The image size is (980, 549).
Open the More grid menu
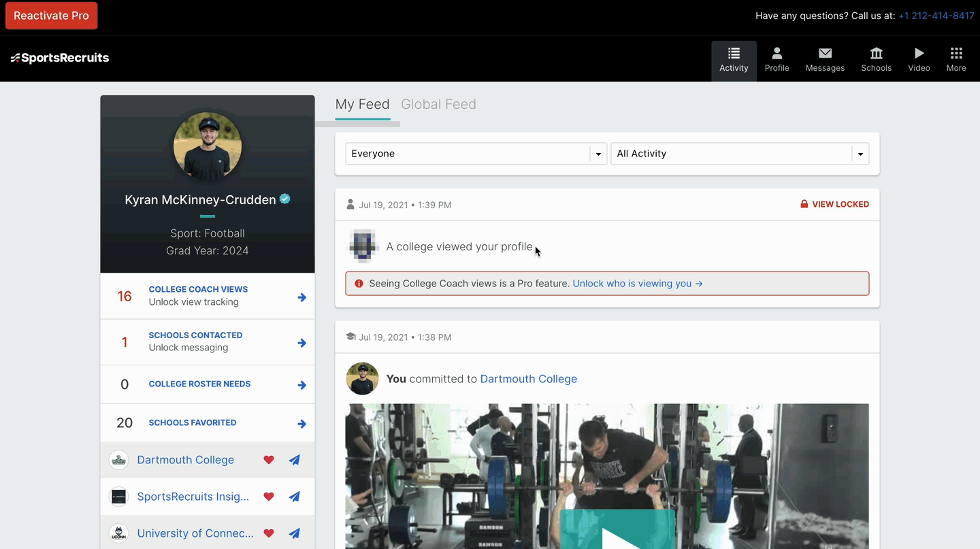tap(956, 53)
